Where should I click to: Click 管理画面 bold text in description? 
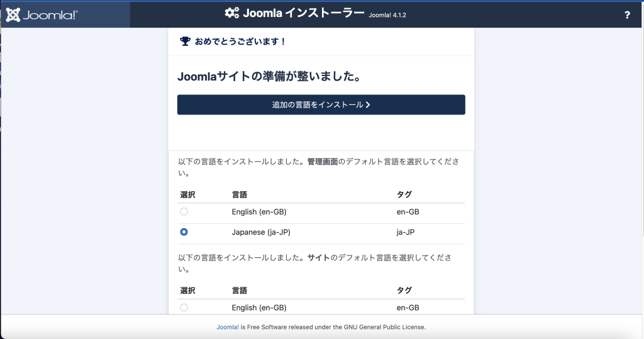pyautogui.click(x=323, y=162)
